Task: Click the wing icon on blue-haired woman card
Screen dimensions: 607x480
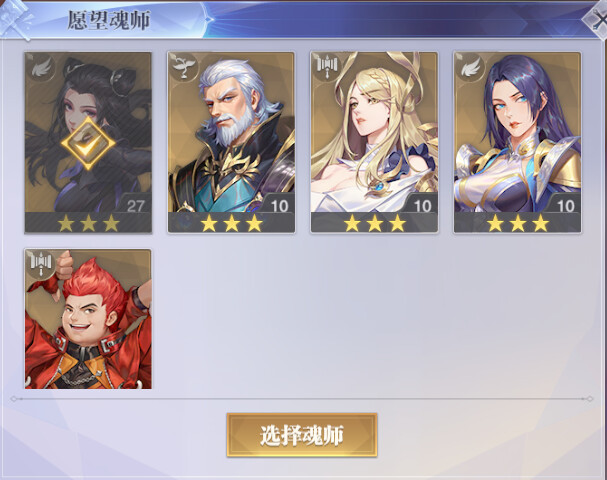Action: click(470, 67)
